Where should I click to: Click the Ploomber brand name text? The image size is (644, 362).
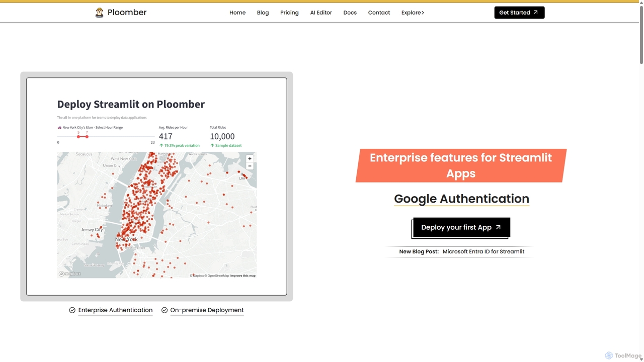click(x=127, y=13)
